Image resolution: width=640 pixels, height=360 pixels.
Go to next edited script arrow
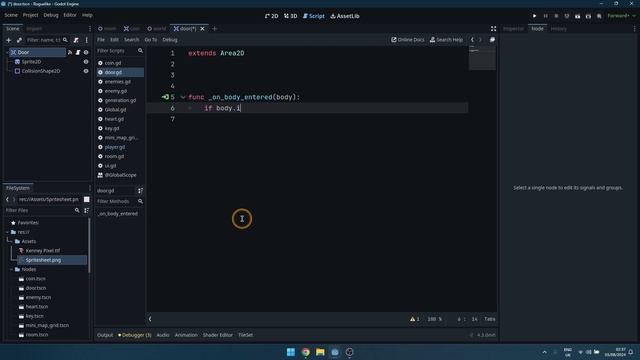(480, 40)
